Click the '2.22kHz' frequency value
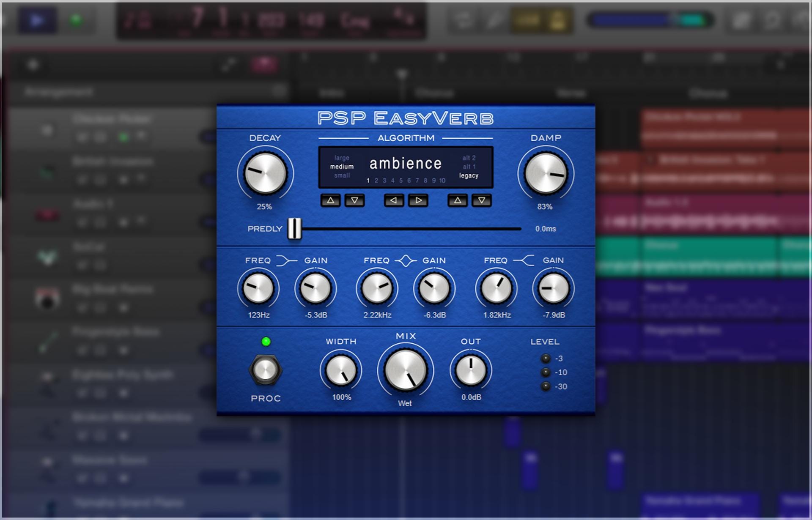812x520 pixels. (377, 315)
